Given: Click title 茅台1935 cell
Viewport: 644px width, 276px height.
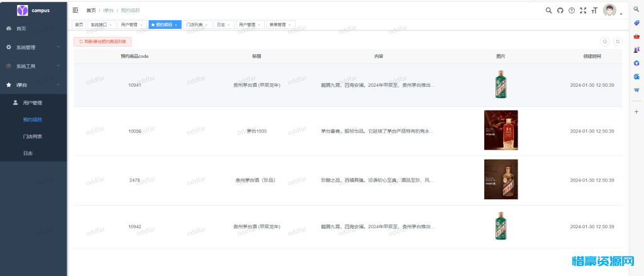Looking at the screenshot, I should (257, 131).
